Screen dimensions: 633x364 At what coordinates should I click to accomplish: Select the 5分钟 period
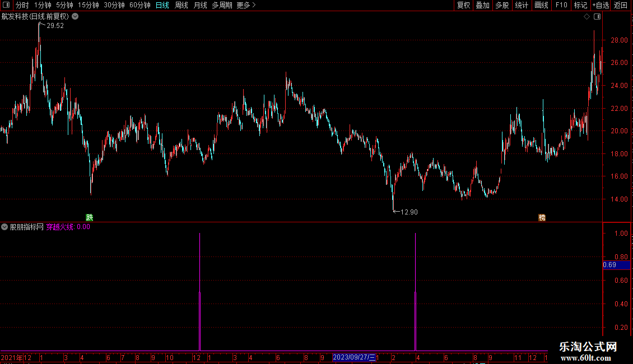point(64,5)
